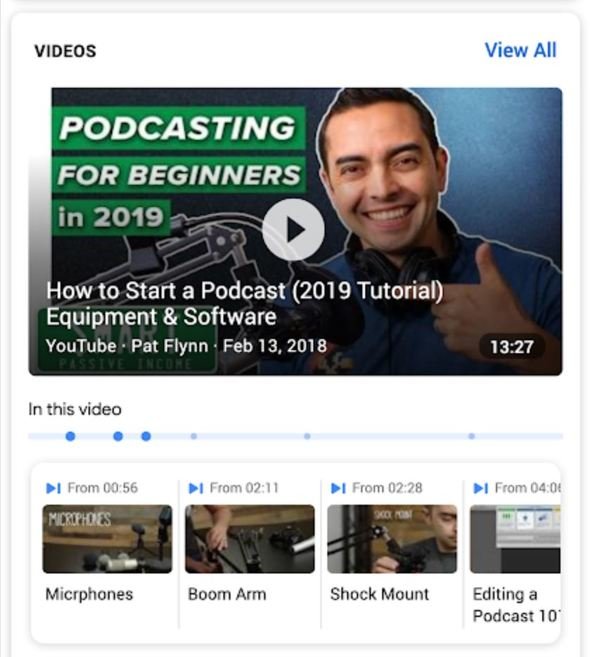
Task: Click the skip icon beside From 04:06
Action: [x=481, y=488]
